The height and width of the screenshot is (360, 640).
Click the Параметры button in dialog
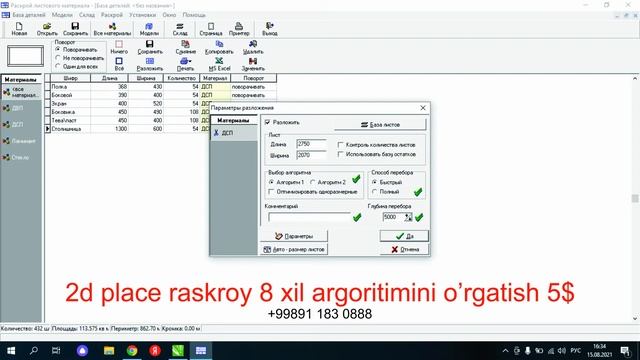(294, 236)
